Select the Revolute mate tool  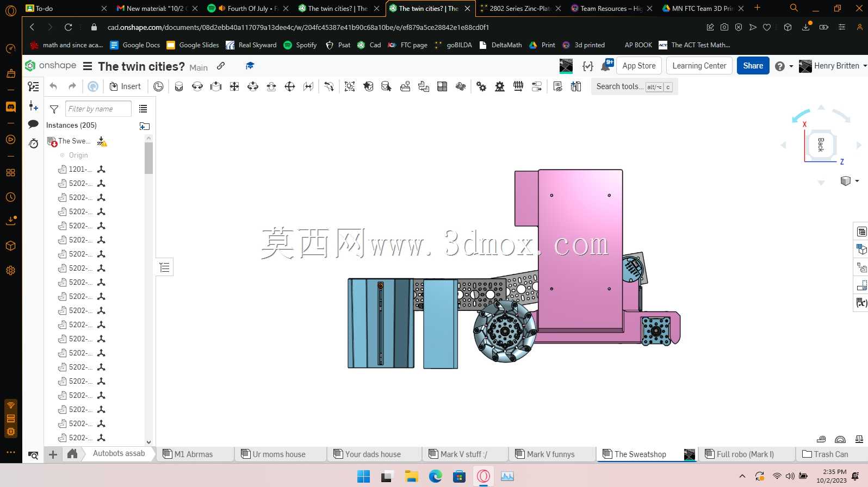pos(197,86)
